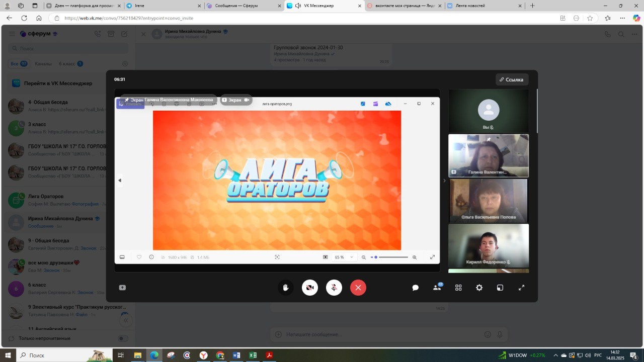Open Edge Copilot icon
Screen dimensions: 644x362
click(636, 18)
